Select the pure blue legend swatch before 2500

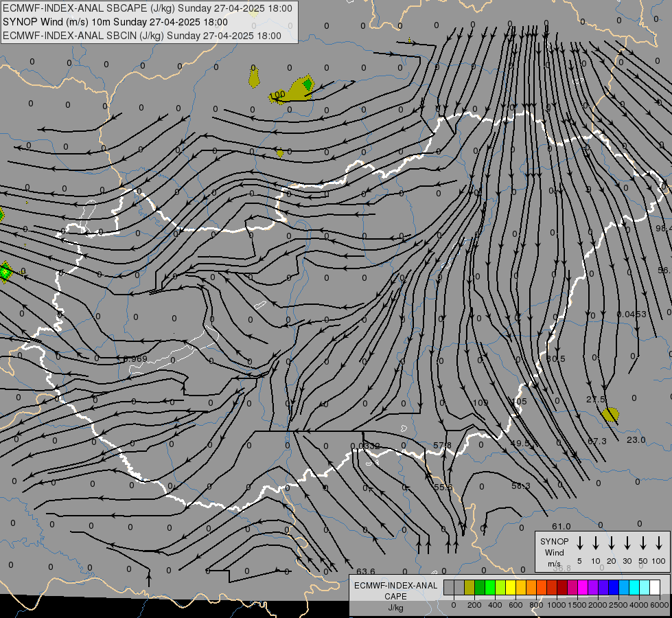click(x=613, y=587)
